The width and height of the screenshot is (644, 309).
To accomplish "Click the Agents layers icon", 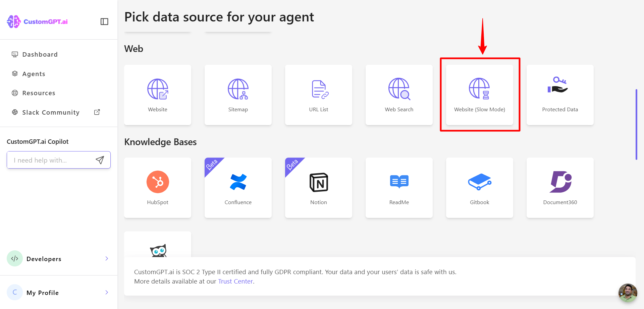I will [x=15, y=74].
